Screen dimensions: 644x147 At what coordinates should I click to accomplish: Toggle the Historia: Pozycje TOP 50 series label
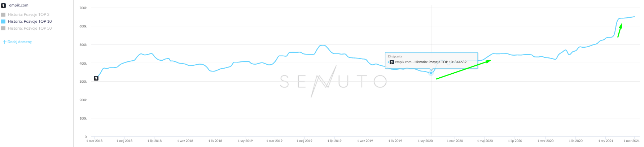coord(30,28)
